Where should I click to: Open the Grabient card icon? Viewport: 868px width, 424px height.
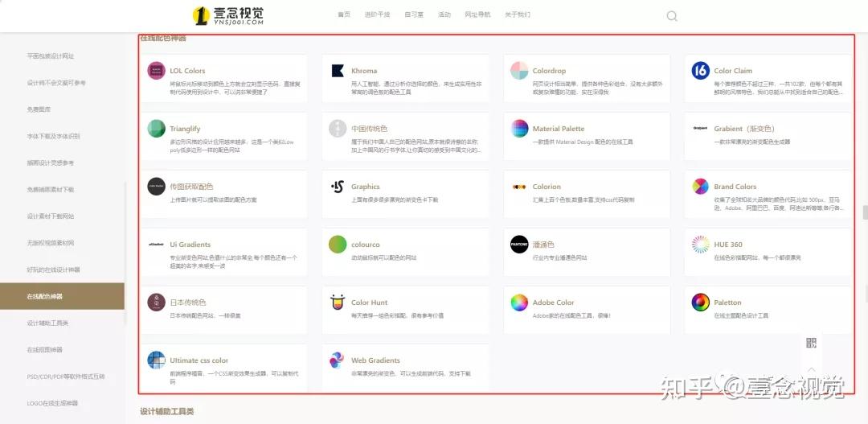point(700,129)
